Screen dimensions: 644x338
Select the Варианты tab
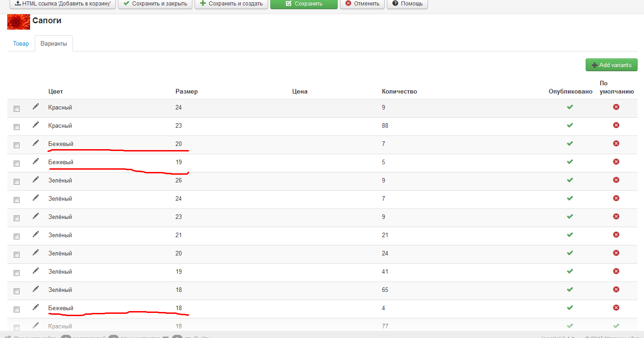pos(54,44)
